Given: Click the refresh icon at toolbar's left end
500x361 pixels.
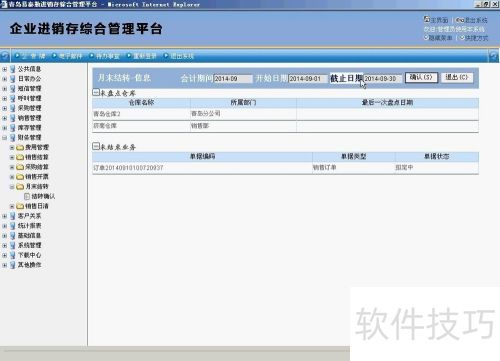Looking at the screenshot, I should coord(5,56).
